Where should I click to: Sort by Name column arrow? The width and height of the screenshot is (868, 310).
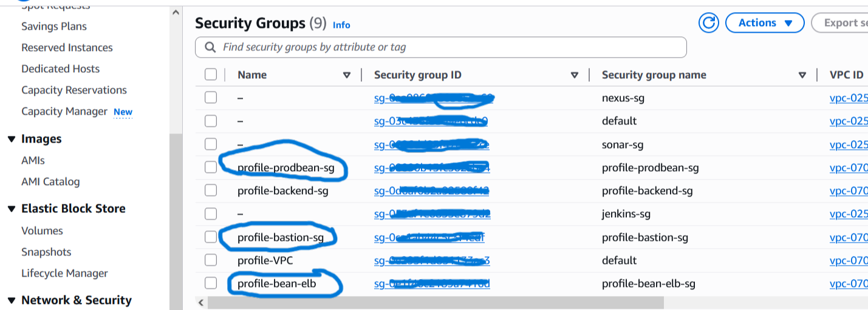pos(347,75)
